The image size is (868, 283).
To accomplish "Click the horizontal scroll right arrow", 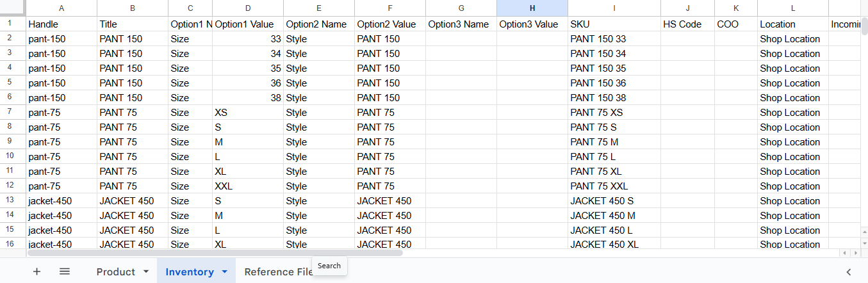I will tap(855, 254).
